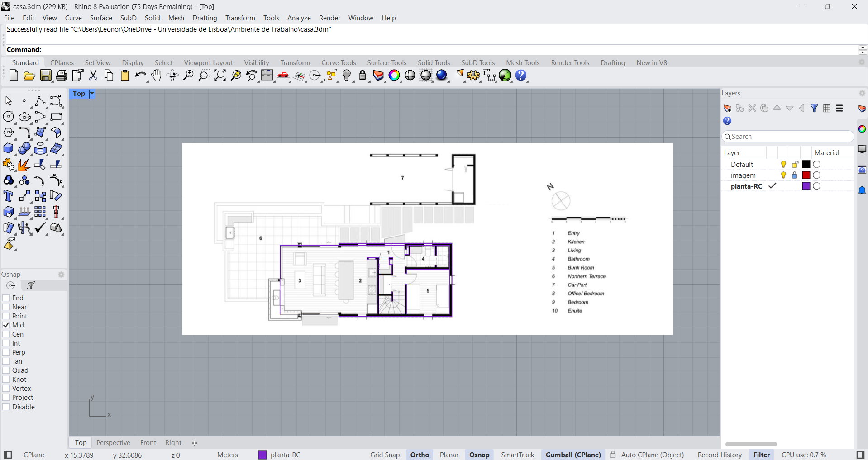Screen dimensions: 868x460
Task: Uncheck the Mid osnap checkbox
Action: pyautogui.click(x=6, y=325)
